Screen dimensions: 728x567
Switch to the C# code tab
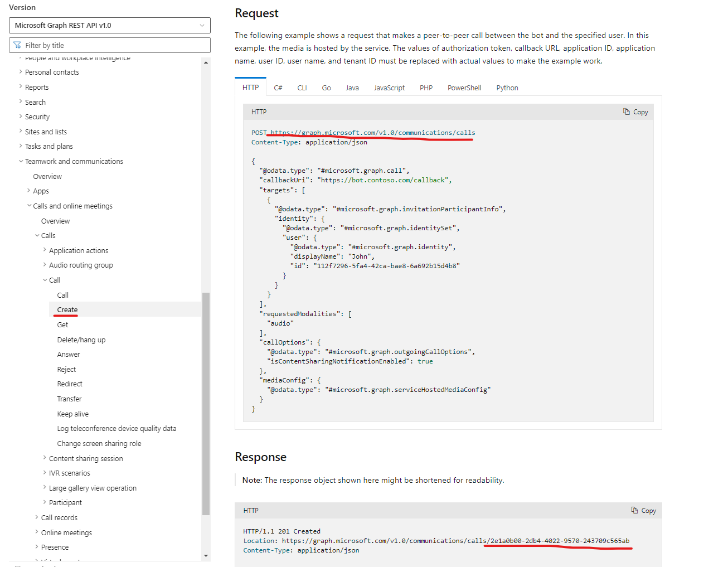pos(278,88)
